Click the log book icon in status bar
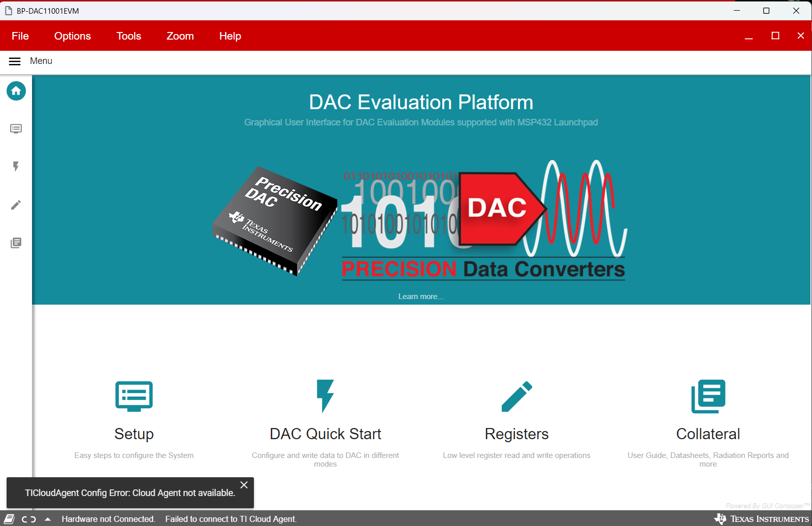 click(x=10, y=519)
